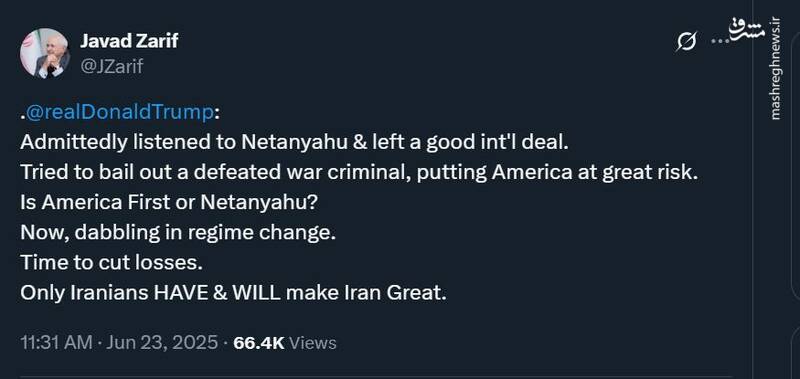Screen dimensions: 800x379
Task: Open the Grok explain-post icon
Action: pos(686,41)
